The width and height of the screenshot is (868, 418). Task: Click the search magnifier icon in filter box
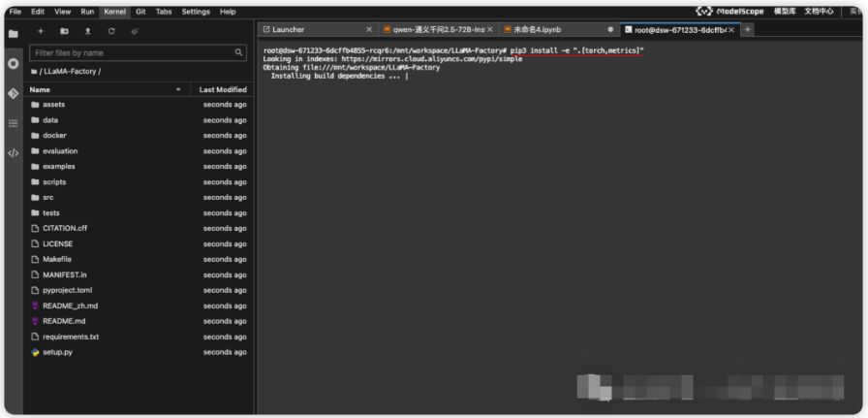pyautogui.click(x=238, y=52)
